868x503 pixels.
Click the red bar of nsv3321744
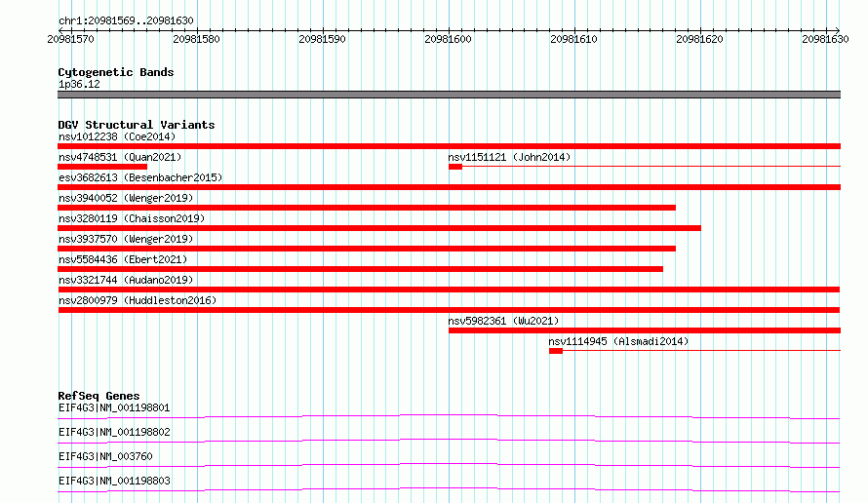(449, 290)
